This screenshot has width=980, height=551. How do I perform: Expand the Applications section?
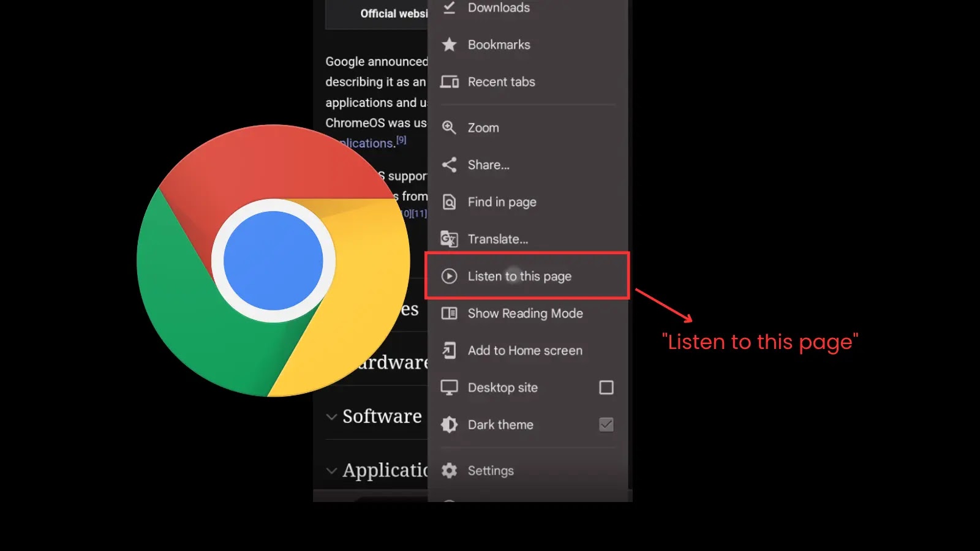click(x=331, y=470)
